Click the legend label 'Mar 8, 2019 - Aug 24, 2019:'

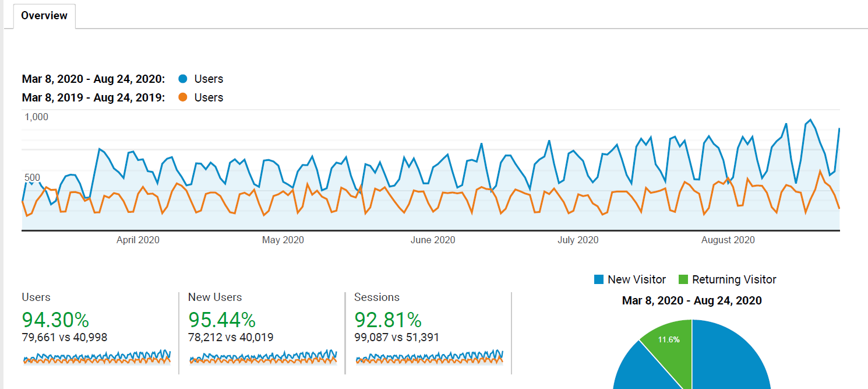coord(93,97)
